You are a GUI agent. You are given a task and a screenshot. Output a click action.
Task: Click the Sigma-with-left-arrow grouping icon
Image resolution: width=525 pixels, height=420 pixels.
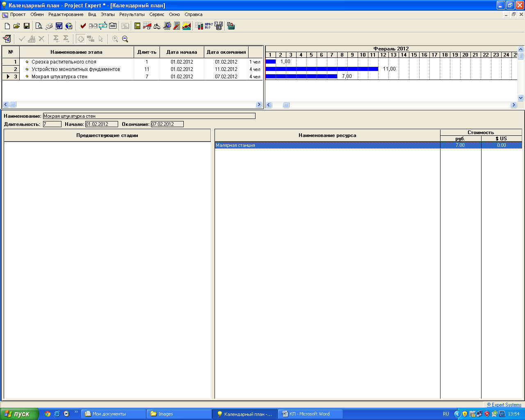point(56,39)
